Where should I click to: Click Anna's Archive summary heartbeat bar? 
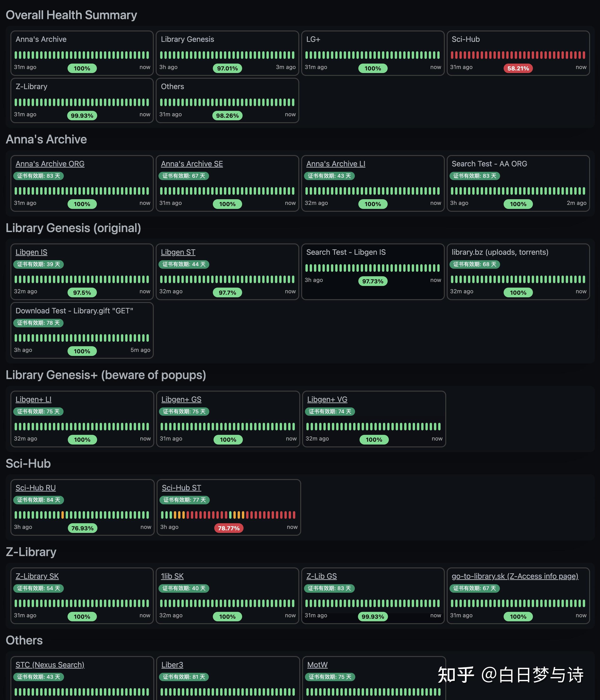click(x=82, y=55)
